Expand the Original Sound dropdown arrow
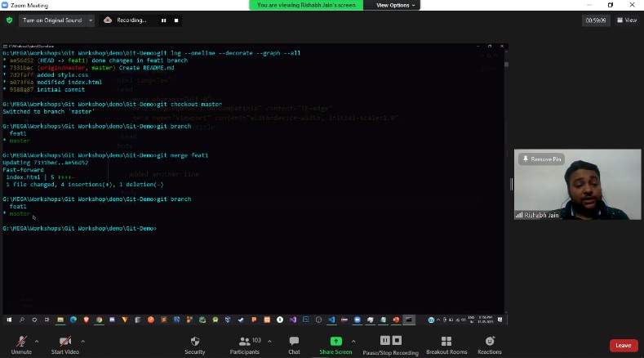Viewport: 644px width, 358px height. tap(89, 20)
